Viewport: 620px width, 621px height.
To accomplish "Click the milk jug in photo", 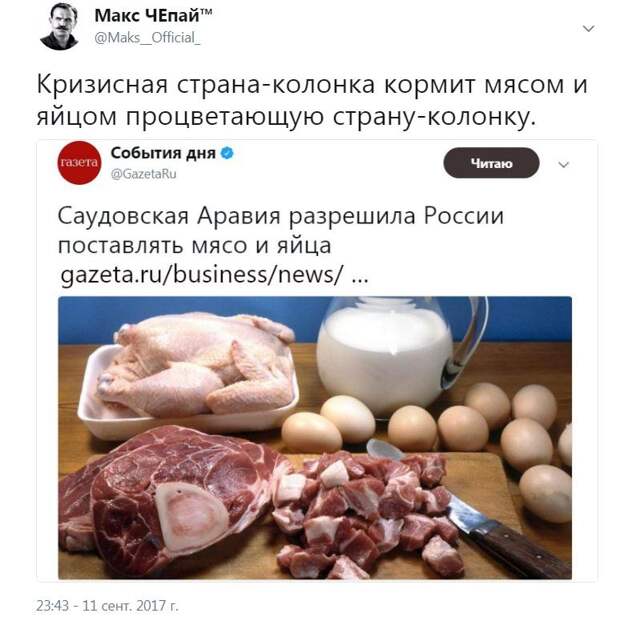I will [400, 354].
